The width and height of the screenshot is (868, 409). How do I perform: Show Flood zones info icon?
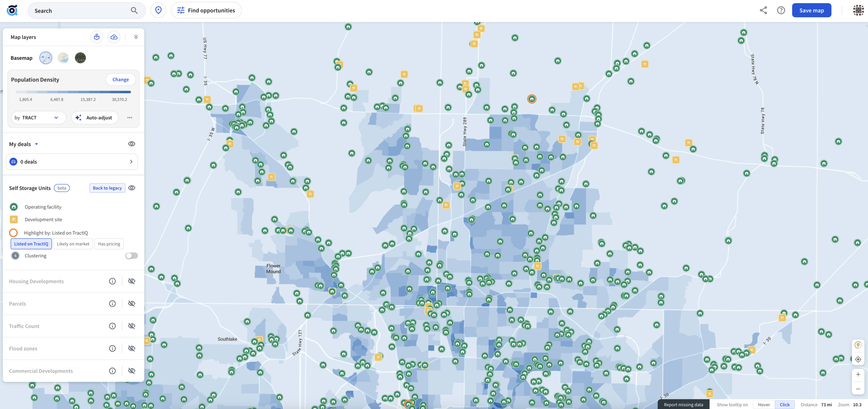(x=113, y=348)
